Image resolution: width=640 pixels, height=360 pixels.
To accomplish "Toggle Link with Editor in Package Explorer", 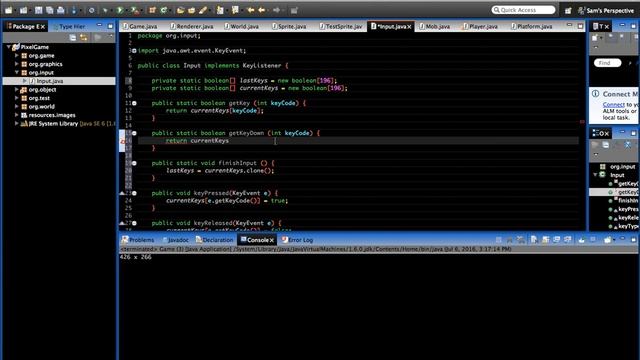I will pyautogui.click(x=84, y=38).
